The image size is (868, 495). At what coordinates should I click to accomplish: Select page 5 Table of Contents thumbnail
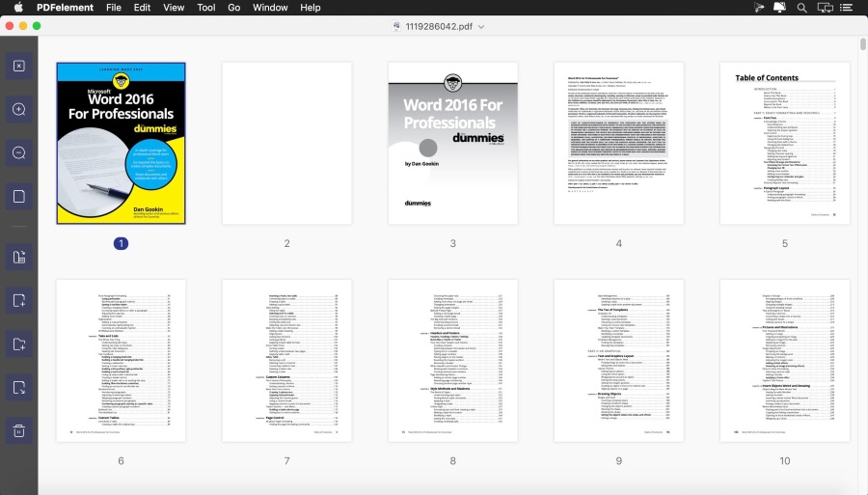pos(785,143)
